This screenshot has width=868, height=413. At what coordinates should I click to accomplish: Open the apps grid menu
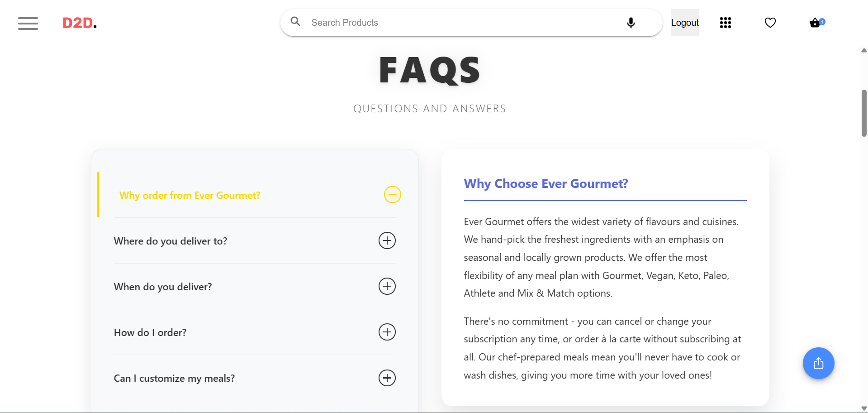(x=726, y=23)
